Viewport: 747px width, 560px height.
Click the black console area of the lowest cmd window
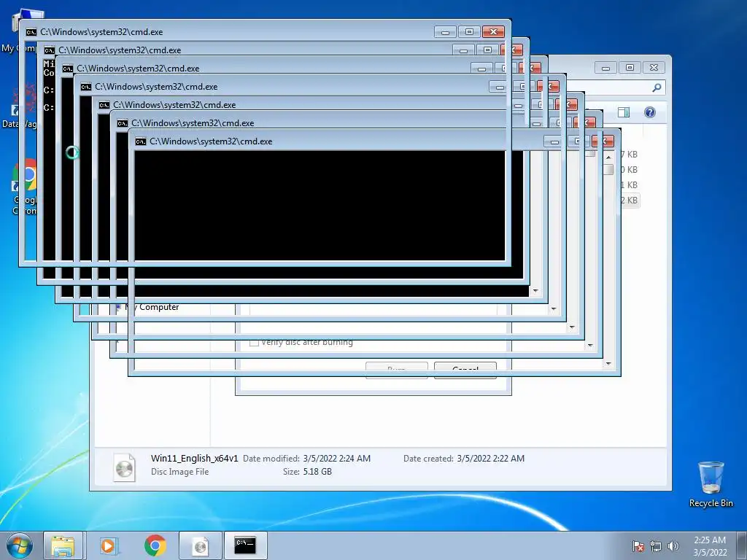pos(320,206)
